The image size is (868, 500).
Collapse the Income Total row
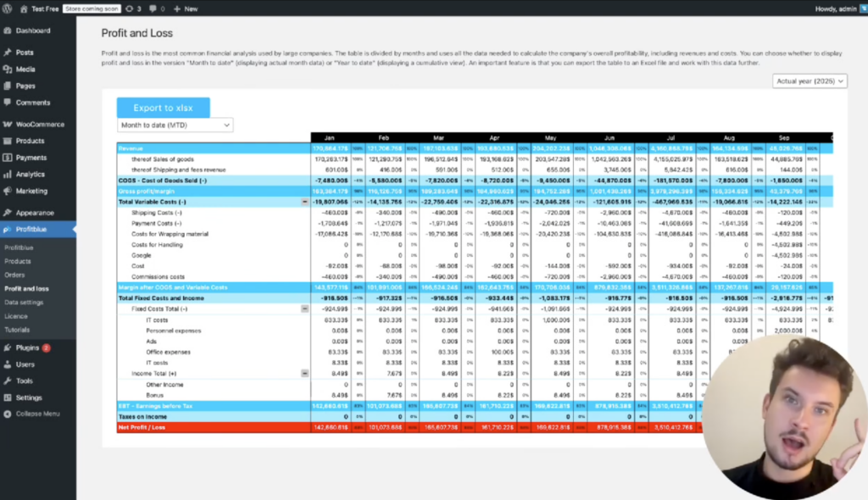[x=304, y=374]
